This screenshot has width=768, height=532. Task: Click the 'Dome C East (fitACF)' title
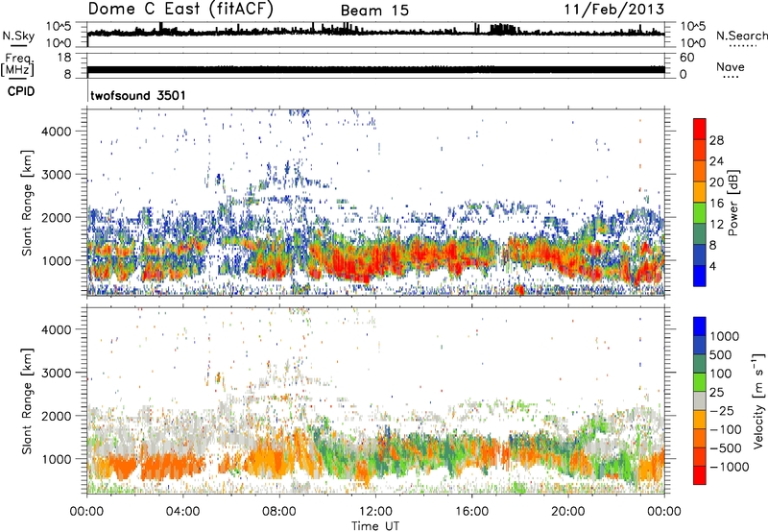coord(180,9)
